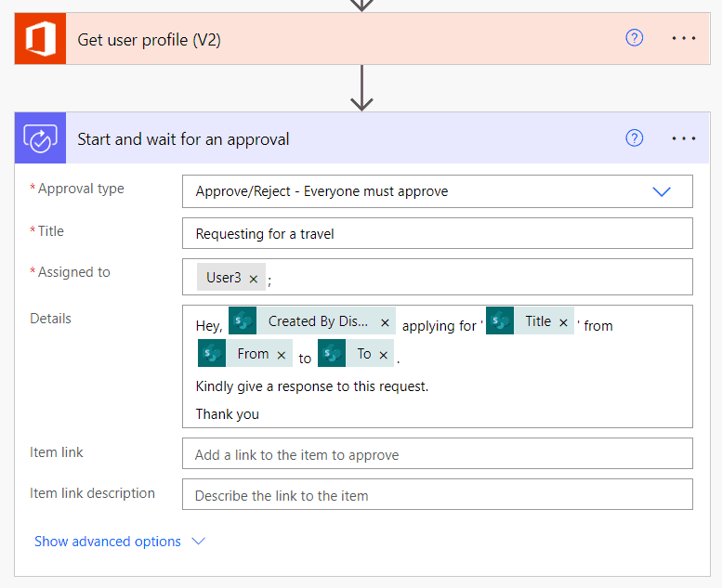This screenshot has width=722, height=588.
Task: Click the SharePoint icon on the Title token
Action: (500, 320)
